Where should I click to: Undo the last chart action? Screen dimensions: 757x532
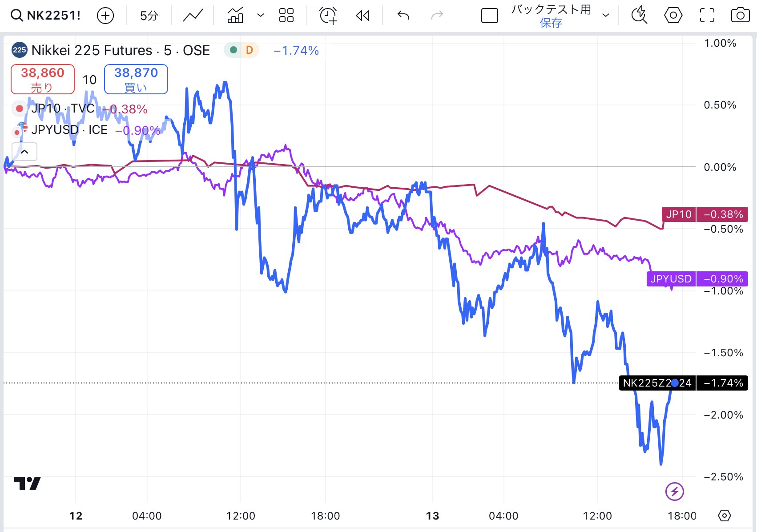click(403, 16)
